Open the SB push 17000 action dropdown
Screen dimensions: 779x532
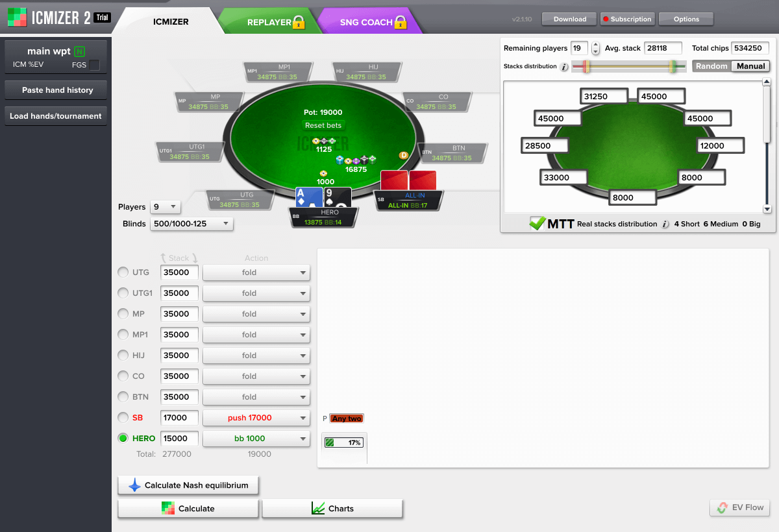point(256,418)
